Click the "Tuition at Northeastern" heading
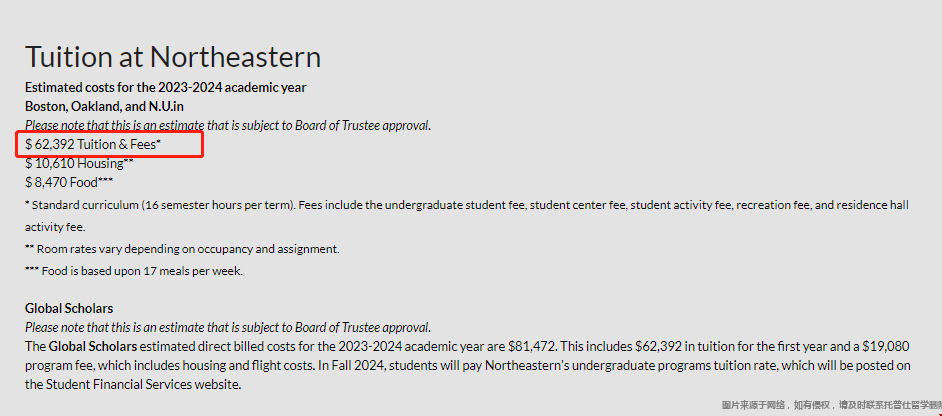Viewport: 942px width, 416px height. coord(173,56)
